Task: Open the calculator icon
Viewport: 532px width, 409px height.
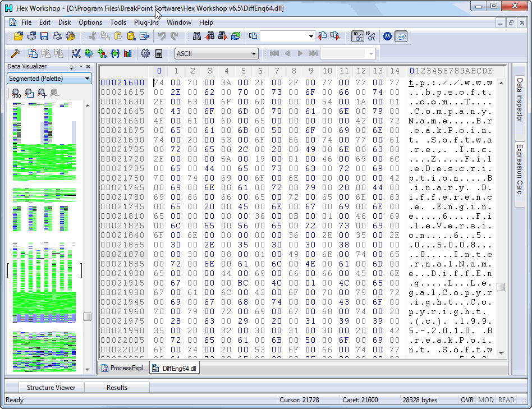Action: (158, 53)
